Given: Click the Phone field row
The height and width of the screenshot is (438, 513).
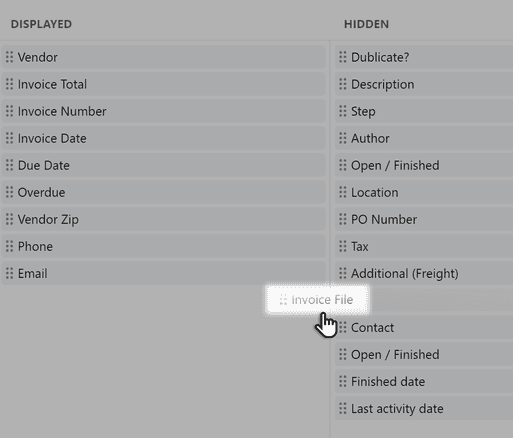Looking at the screenshot, I should point(163,246).
